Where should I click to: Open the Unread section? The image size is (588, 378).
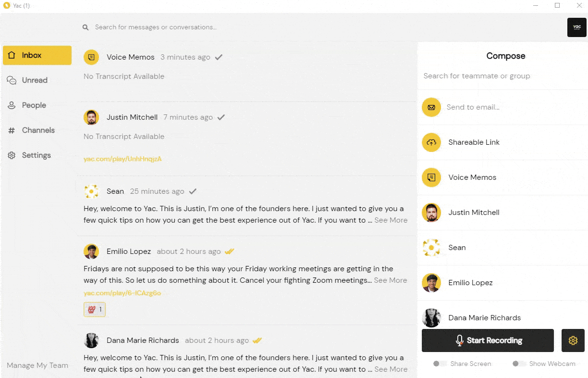pyautogui.click(x=35, y=80)
